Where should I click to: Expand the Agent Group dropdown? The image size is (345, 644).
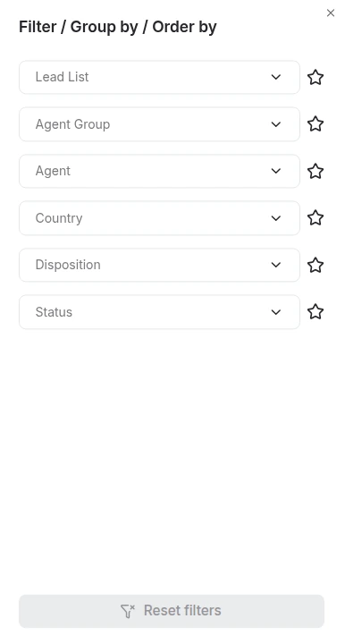coord(159,124)
